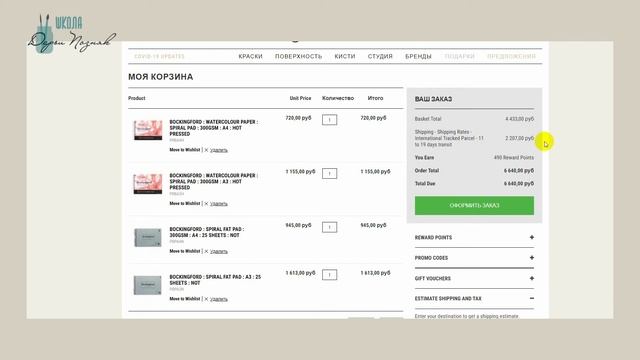Viewport: 640px width, 360px height.
Task: Open product title Bockingford Watercolour Paper A4 Hot Pressed
Action: (x=213, y=128)
